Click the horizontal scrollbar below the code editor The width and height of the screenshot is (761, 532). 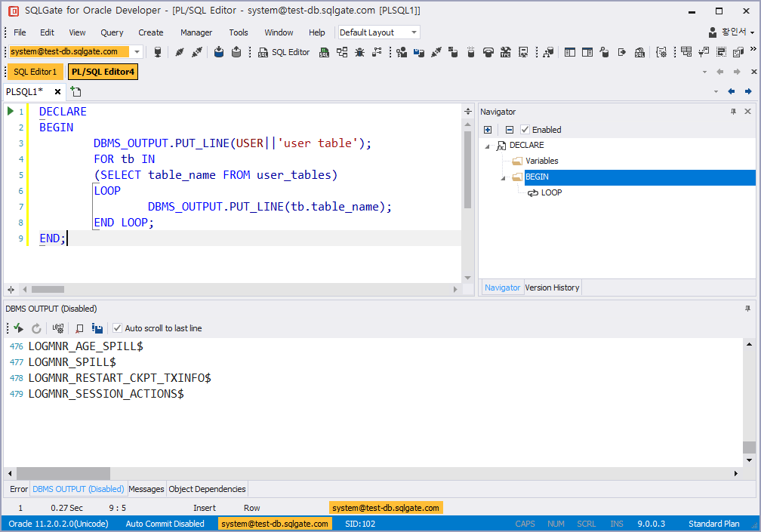click(x=48, y=289)
